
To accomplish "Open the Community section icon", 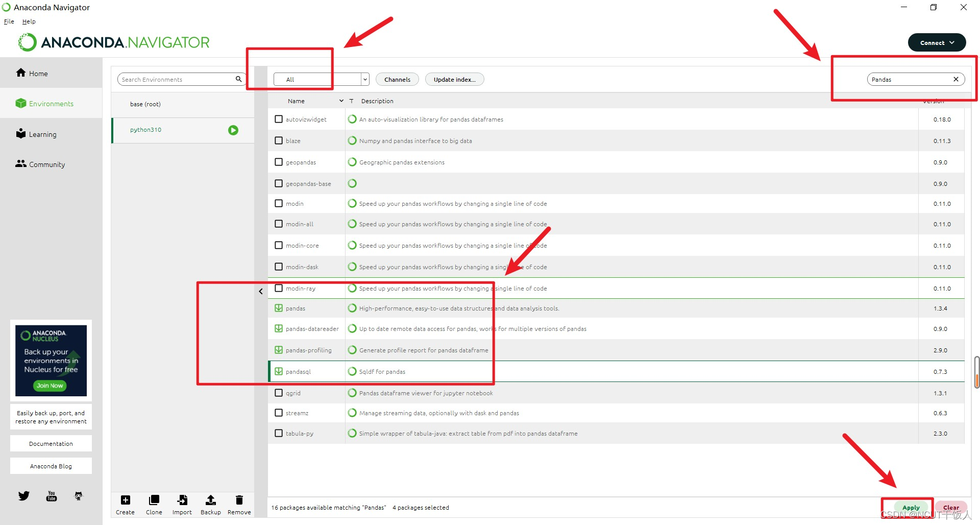I will click(x=21, y=163).
